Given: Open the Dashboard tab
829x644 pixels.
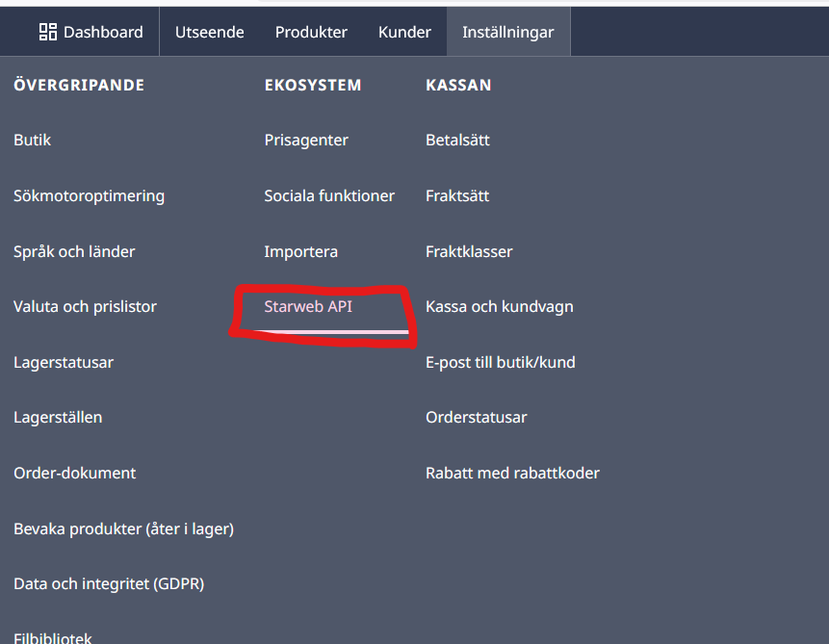Looking at the screenshot, I should tap(91, 32).
